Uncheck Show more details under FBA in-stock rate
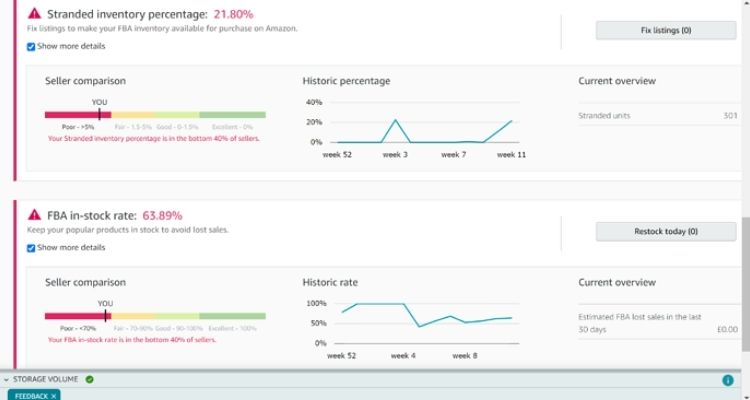The height and width of the screenshot is (400, 750). click(31, 248)
